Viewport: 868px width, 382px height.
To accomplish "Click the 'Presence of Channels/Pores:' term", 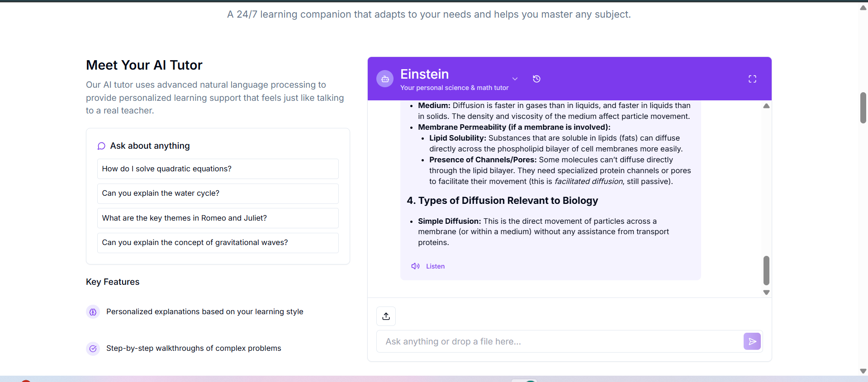I will click(483, 160).
